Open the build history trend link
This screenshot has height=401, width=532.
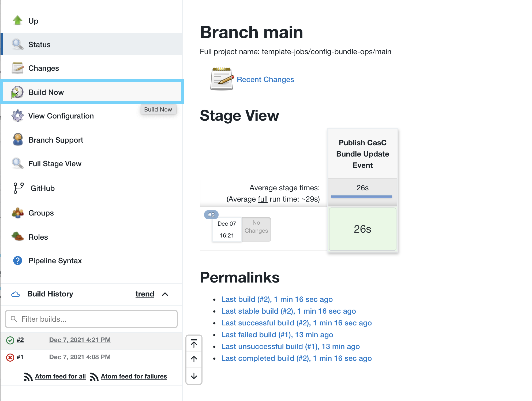[x=145, y=294]
